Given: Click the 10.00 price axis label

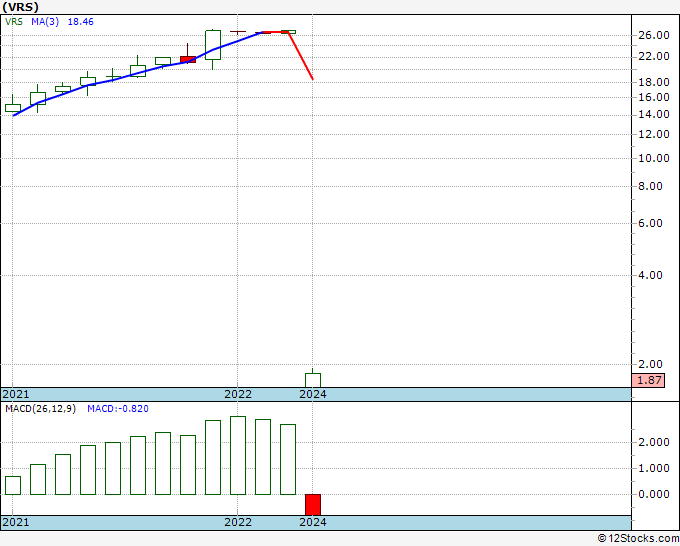Looking at the screenshot, I should 654,159.
